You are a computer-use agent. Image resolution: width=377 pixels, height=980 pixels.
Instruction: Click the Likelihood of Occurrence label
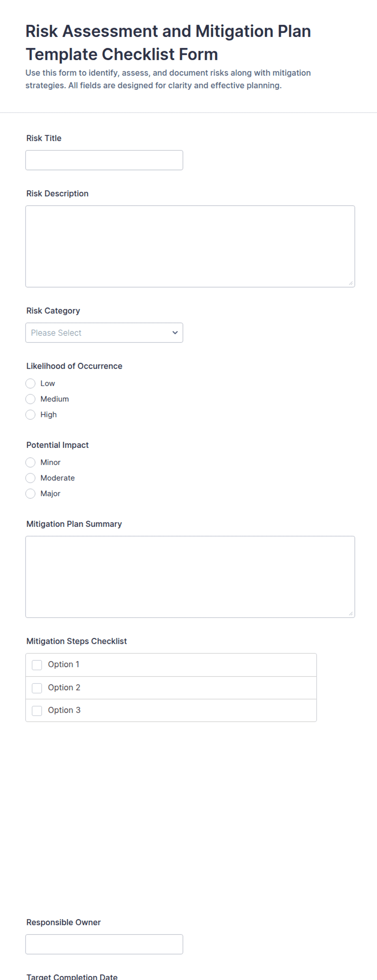[74, 366]
